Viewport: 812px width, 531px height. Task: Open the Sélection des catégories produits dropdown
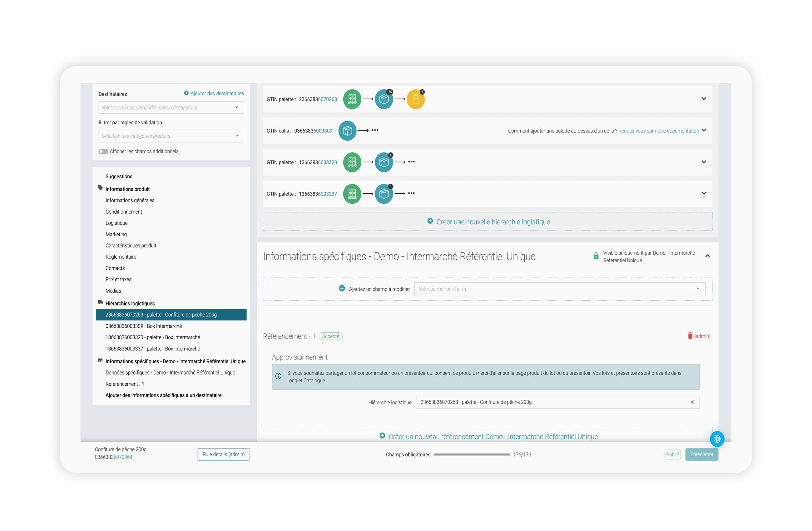coord(171,136)
